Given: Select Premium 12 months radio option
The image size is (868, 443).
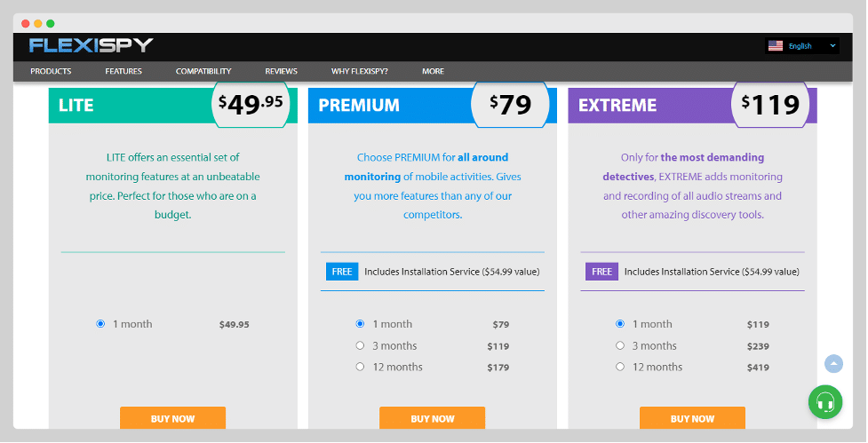Looking at the screenshot, I should [x=360, y=367].
